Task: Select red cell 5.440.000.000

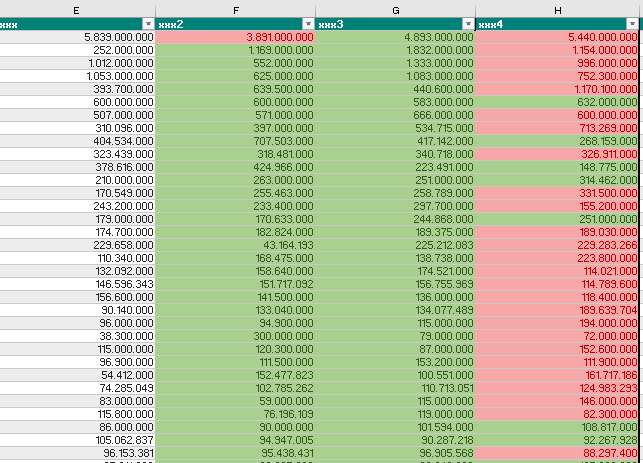Action: coord(557,37)
